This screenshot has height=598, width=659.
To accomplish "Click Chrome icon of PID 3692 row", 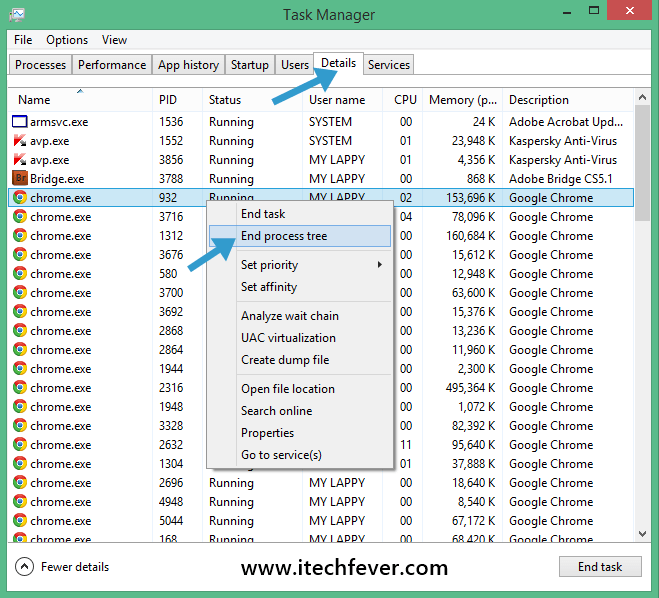I will coord(20,311).
